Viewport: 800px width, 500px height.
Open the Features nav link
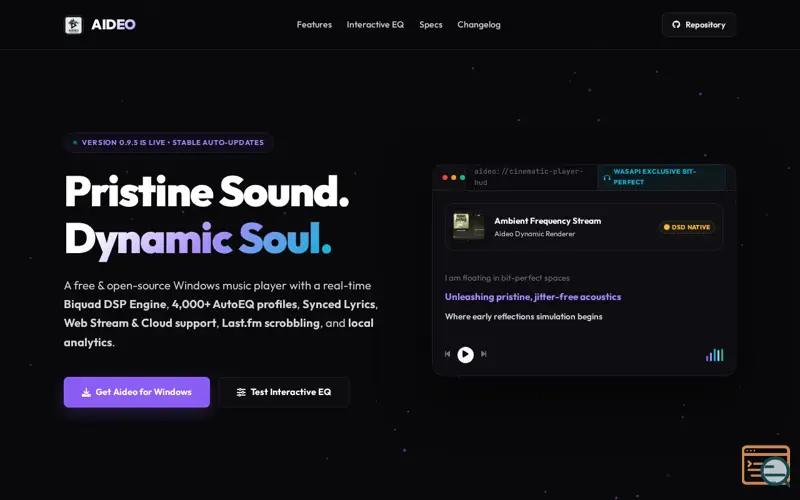[x=314, y=24]
